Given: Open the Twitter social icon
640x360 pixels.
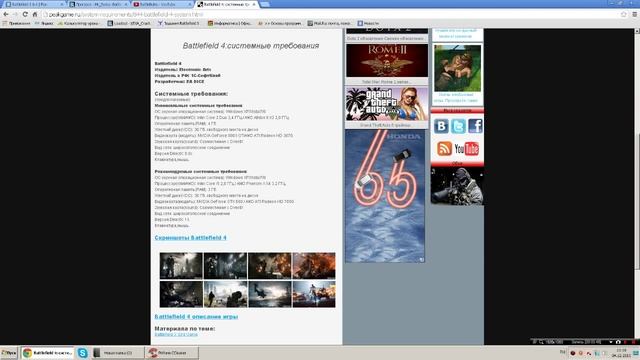Looking at the screenshot, I should [x=458, y=126].
